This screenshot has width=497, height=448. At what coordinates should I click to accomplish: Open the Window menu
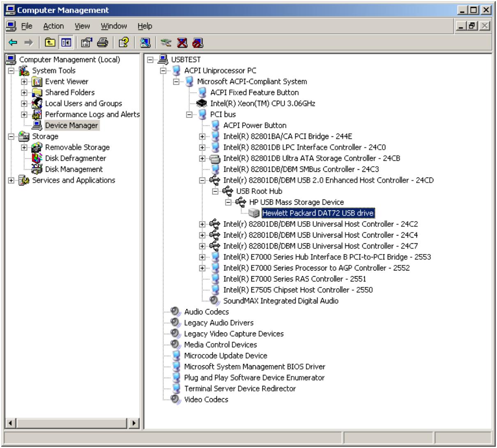pyautogui.click(x=114, y=26)
